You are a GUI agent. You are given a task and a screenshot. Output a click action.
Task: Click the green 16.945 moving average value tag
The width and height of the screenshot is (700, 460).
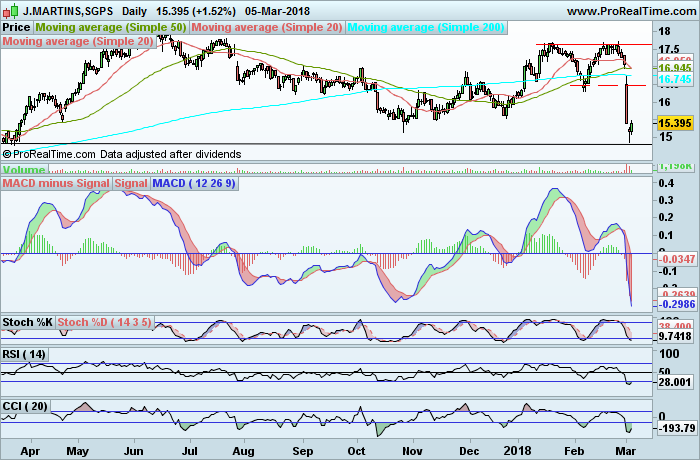675,68
